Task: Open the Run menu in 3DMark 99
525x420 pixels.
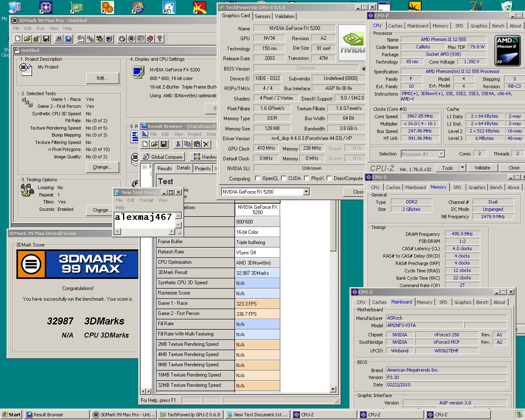Action: coord(40,28)
